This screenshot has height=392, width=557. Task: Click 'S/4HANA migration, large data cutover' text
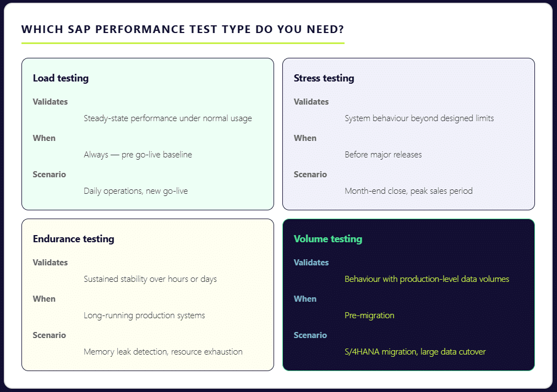coord(415,352)
